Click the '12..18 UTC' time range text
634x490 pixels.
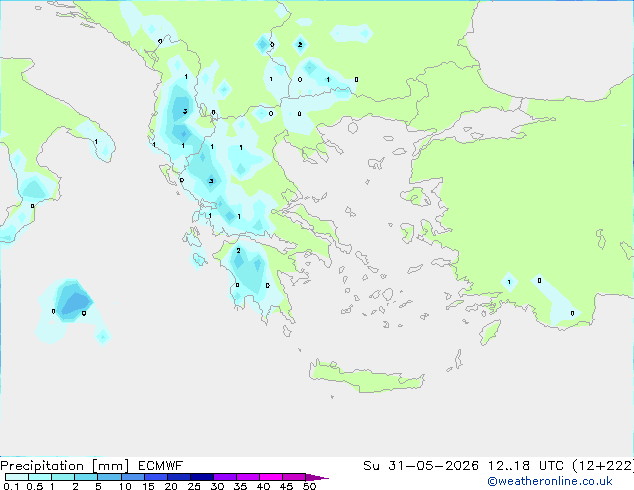(x=525, y=466)
